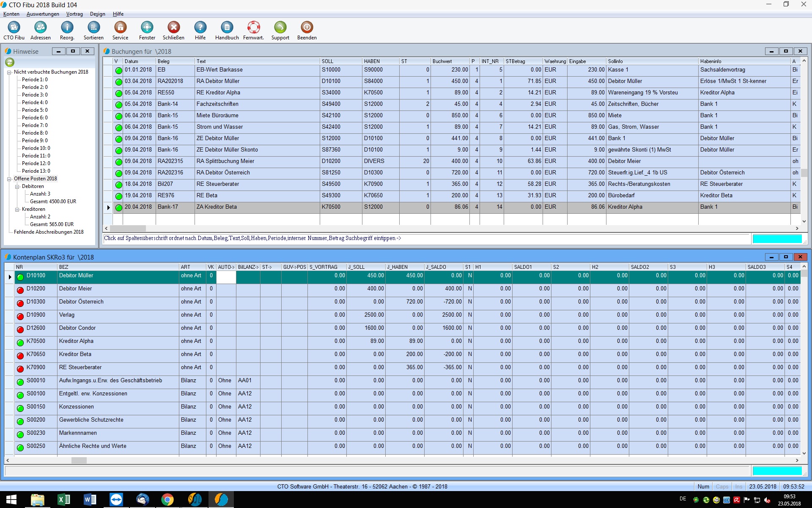Click green refresh icon in Hinweise panel
The width and height of the screenshot is (812, 508).
(x=10, y=62)
